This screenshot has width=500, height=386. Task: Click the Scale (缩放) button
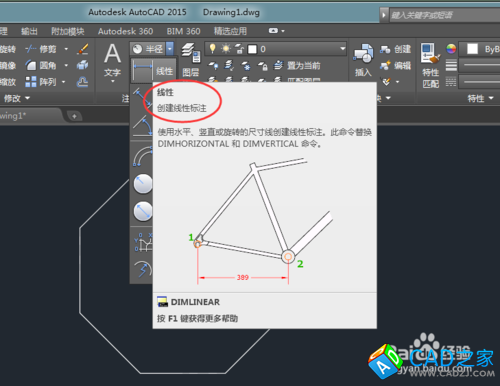tap(8, 81)
